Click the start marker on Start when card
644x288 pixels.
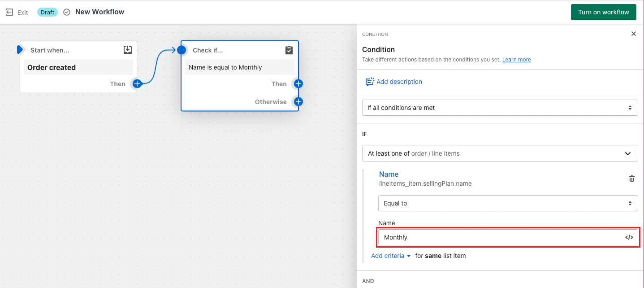click(x=20, y=49)
